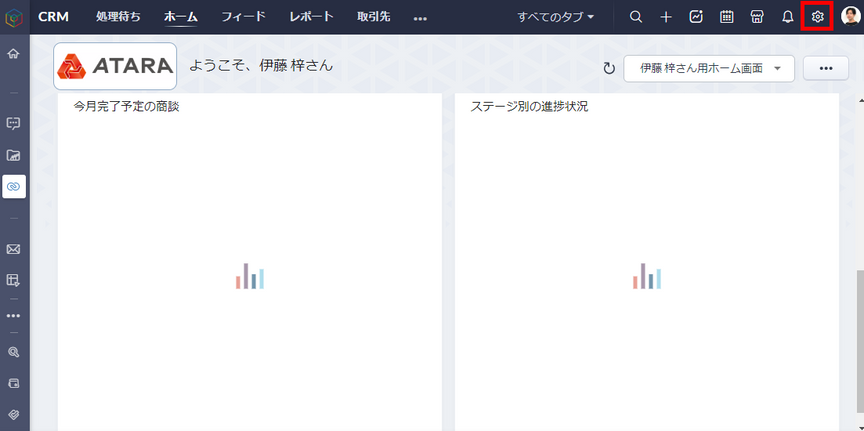The height and width of the screenshot is (431, 864).
Task: Open the search icon in top bar
Action: [635, 17]
